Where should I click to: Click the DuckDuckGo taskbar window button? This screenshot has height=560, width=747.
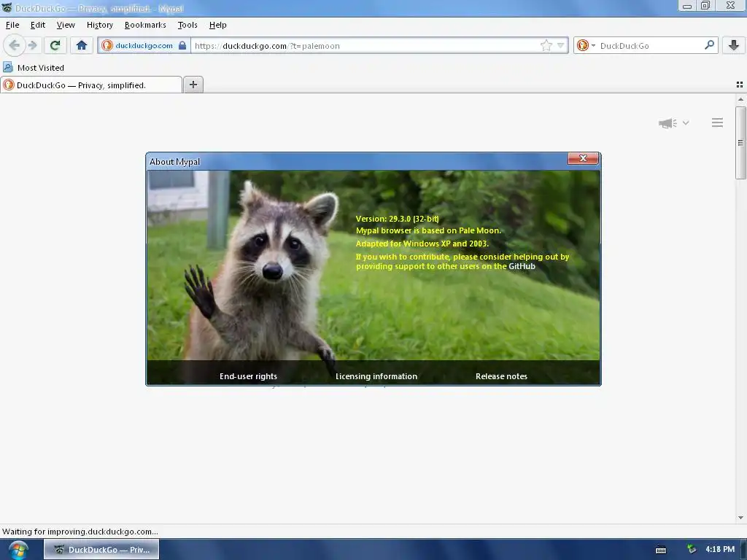tap(101, 550)
